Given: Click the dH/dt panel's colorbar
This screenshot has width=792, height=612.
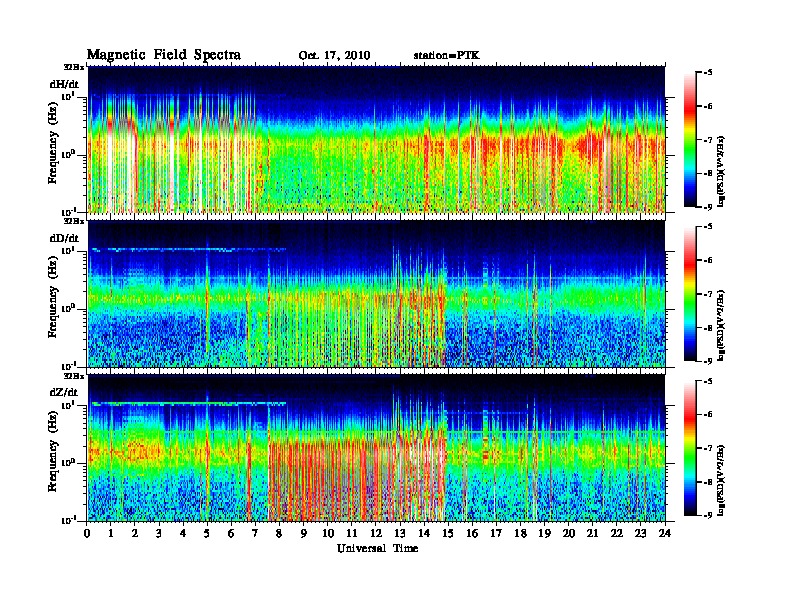Looking at the screenshot, I should click(689, 140).
